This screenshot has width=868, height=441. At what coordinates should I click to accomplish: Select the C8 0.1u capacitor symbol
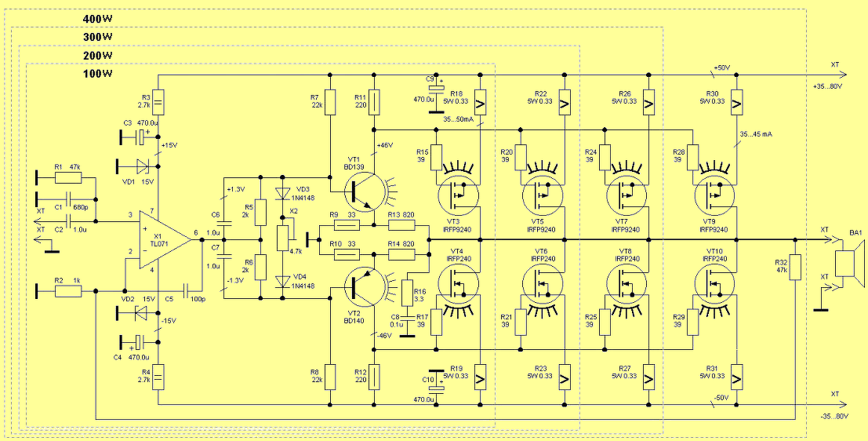pos(407,317)
